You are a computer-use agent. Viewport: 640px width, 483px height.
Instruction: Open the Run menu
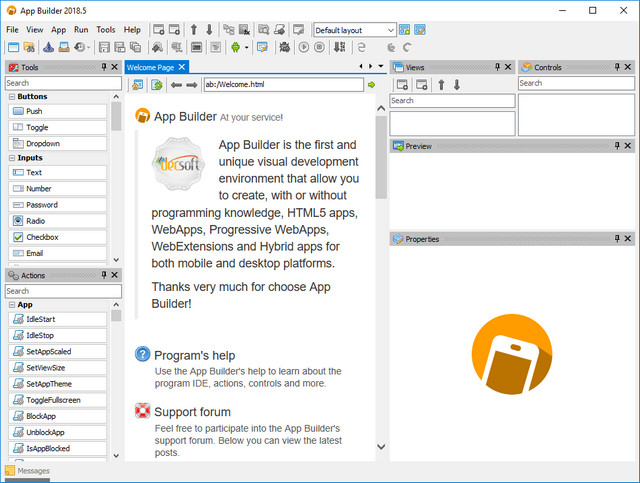pyautogui.click(x=81, y=30)
